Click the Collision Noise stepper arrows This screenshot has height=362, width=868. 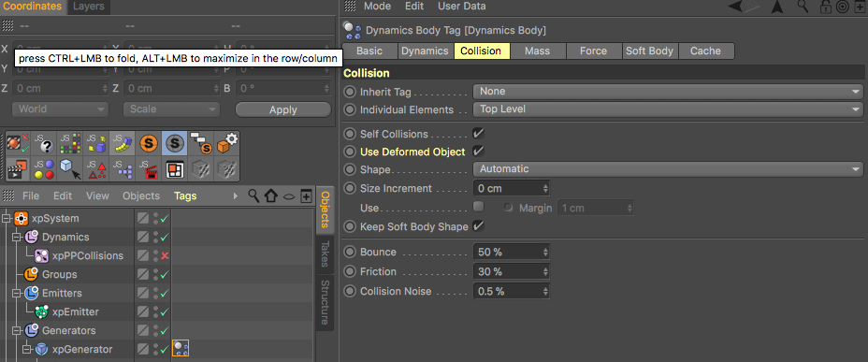545,292
